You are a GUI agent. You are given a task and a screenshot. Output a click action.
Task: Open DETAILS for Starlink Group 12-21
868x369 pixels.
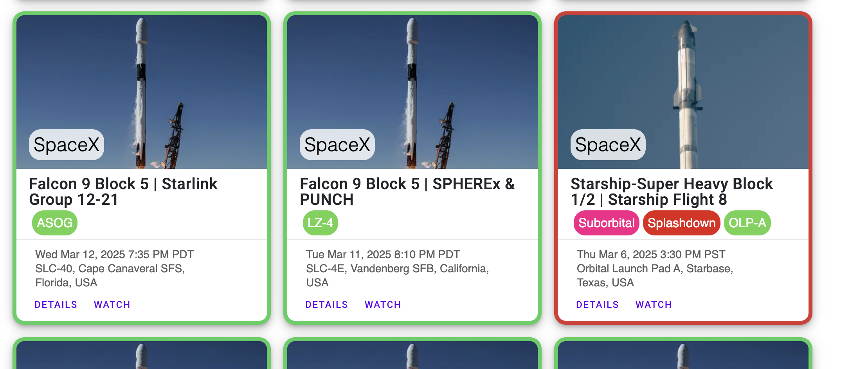click(x=56, y=304)
